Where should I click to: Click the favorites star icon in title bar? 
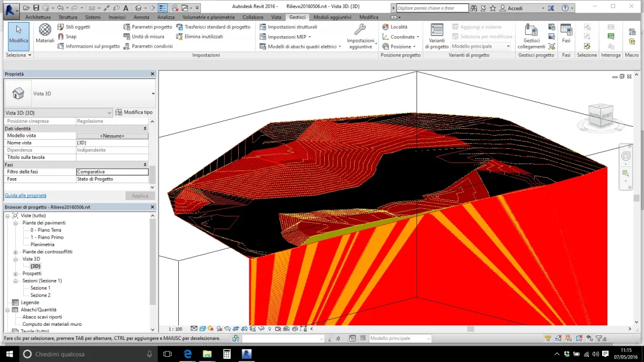click(x=493, y=8)
